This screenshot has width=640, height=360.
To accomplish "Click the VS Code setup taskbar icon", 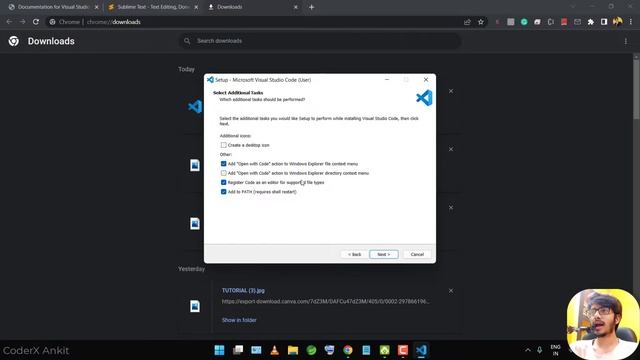I will click(x=421, y=350).
